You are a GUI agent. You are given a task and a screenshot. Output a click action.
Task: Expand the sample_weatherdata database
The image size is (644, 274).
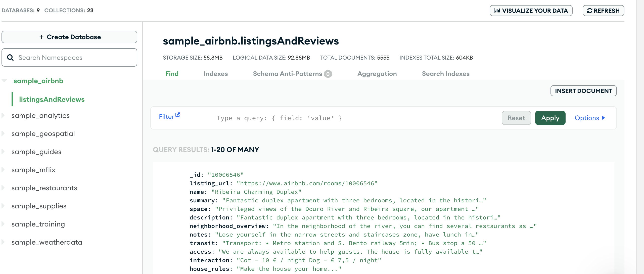(x=3, y=242)
